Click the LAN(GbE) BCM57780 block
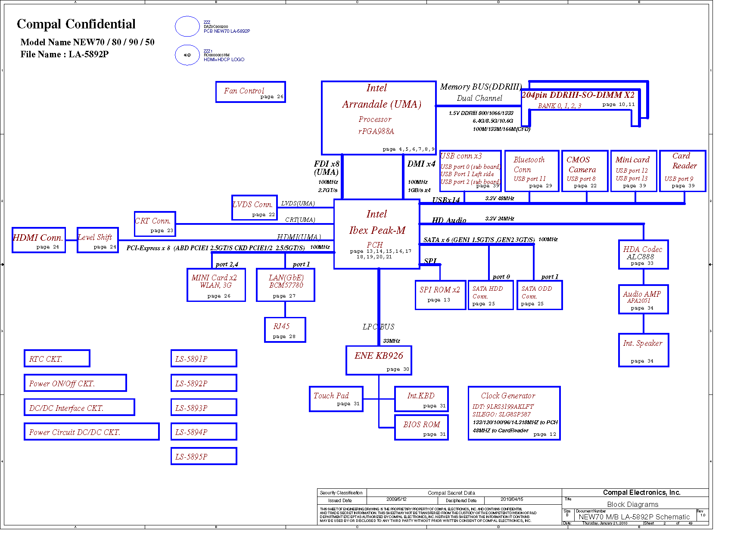Image resolution: width=756 pixels, height=534 pixels. [286, 285]
